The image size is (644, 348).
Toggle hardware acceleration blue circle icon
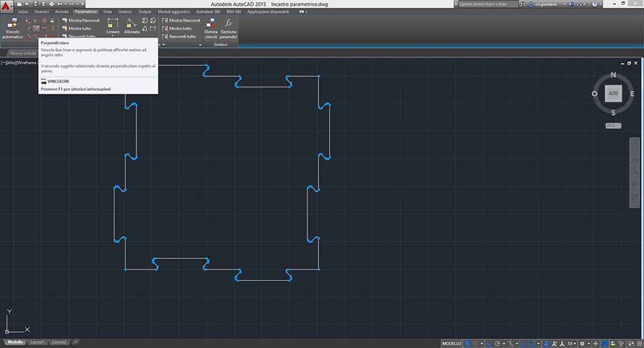[604, 344]
